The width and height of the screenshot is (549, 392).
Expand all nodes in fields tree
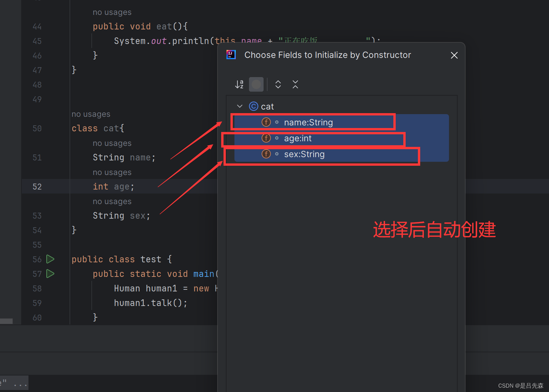coord(278,84)
